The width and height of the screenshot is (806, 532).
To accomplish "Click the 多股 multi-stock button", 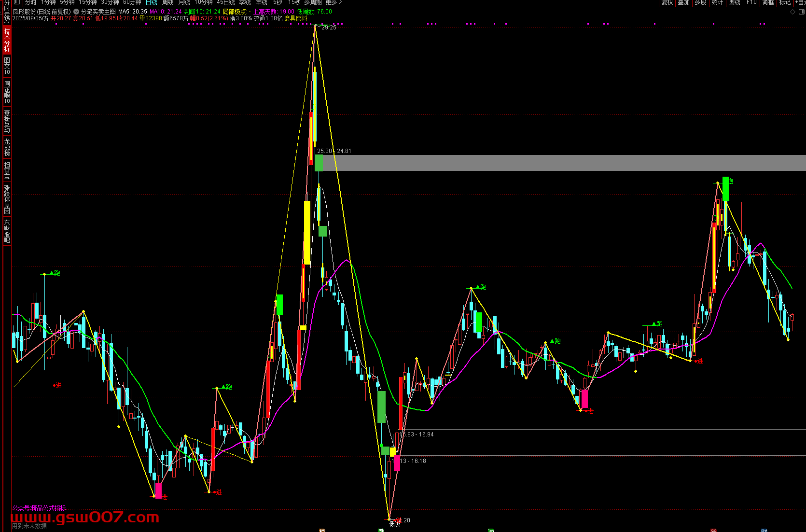I will [700, 2].
